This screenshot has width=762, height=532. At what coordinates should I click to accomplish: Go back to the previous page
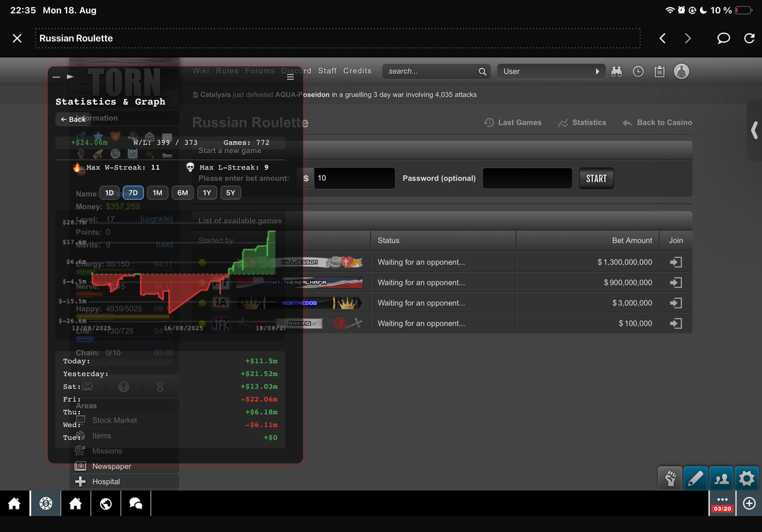click(662, 39)
